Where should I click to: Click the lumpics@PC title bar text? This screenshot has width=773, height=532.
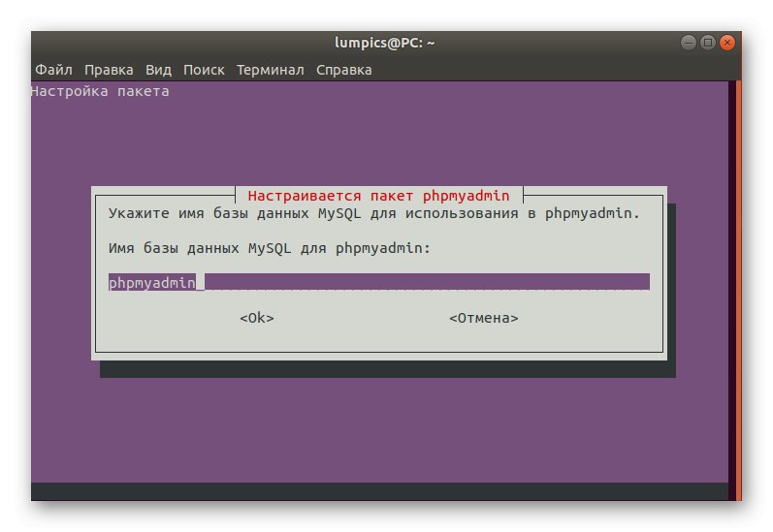tap(384, 43)
